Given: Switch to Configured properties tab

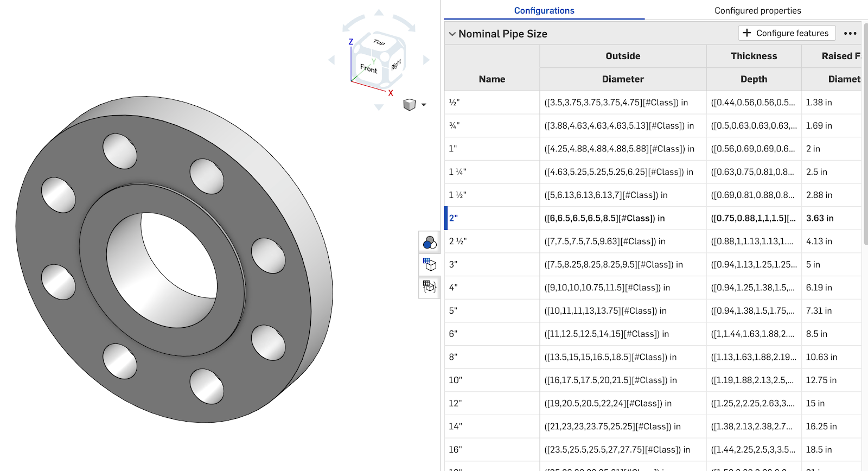Looking at the screenshot, I should [x=757, y=11].
